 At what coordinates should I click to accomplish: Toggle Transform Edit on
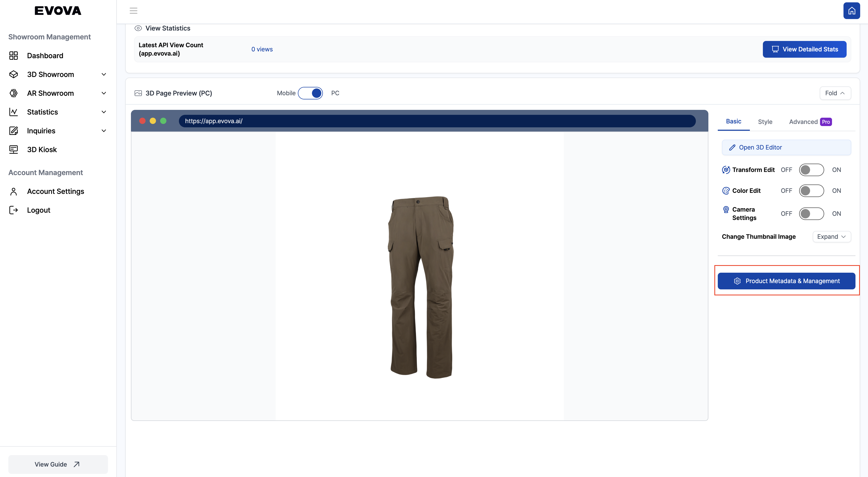coord(811,170)
